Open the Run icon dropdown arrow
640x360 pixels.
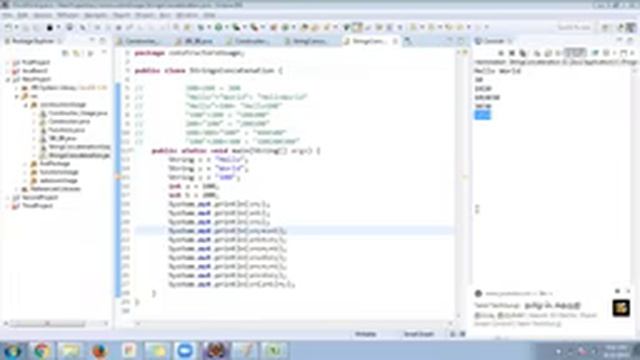[x=227, y=27]
